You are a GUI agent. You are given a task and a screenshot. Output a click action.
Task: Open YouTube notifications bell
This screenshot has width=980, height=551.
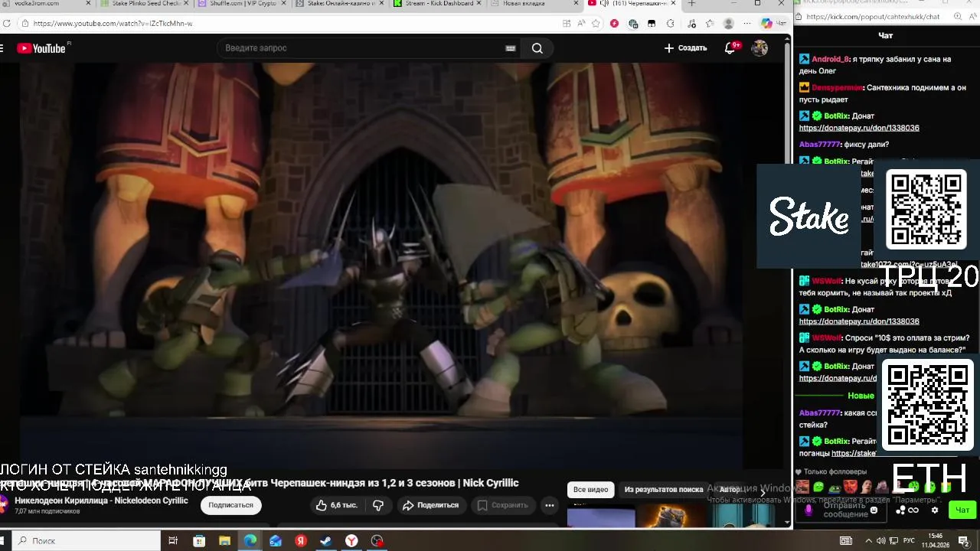(731, 47)
